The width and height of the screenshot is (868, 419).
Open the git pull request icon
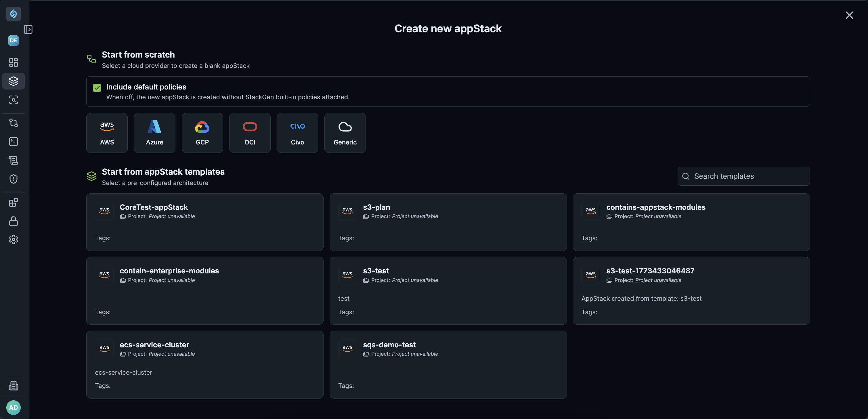14,123
